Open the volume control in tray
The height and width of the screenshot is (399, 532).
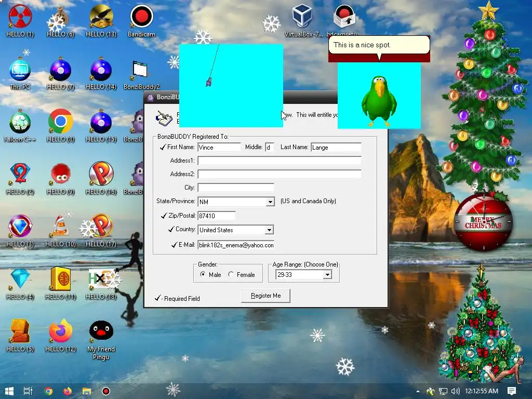click(455, 391)
